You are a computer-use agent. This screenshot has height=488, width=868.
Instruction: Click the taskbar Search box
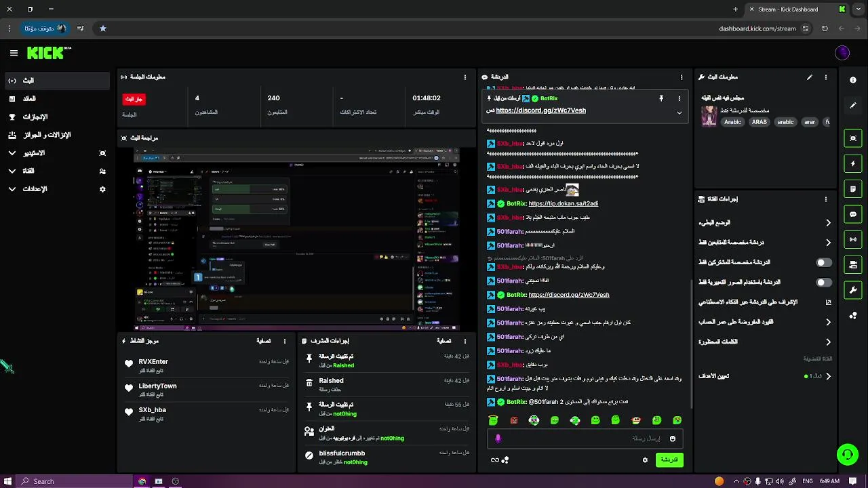click(x=75, y=481)
